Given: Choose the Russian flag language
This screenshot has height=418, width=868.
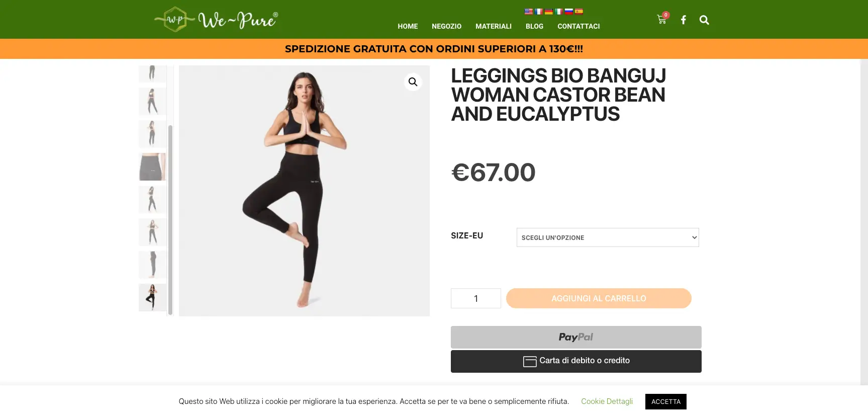Looking at the screenshot, I should click(569, 12).
